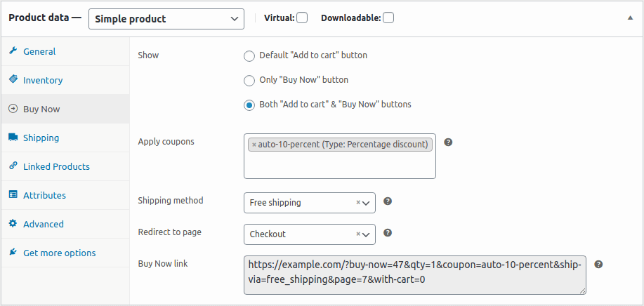Click the Attributes table icon
The image size is (644, 306).
coord(13,194)
